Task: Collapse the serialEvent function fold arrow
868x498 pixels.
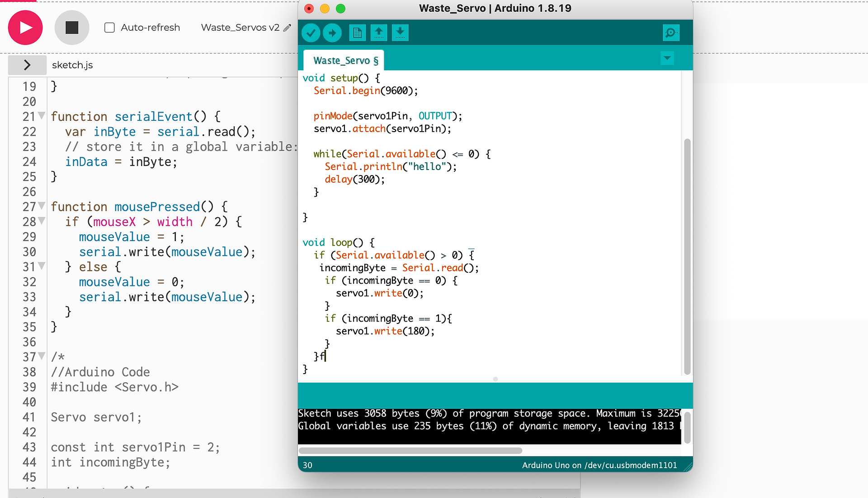Action: click(x=42, y=115)
